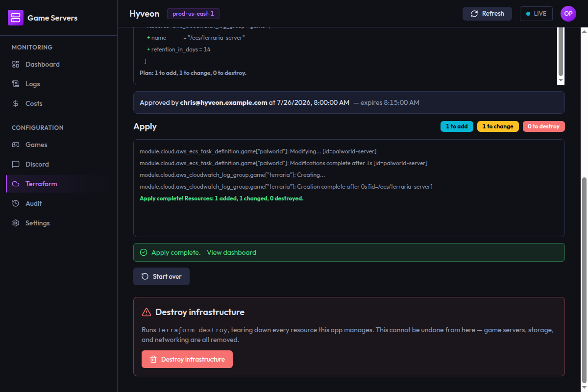Open the Games configuration page
The width and height of the screenshot is (588, 392).
coord(59,145)
